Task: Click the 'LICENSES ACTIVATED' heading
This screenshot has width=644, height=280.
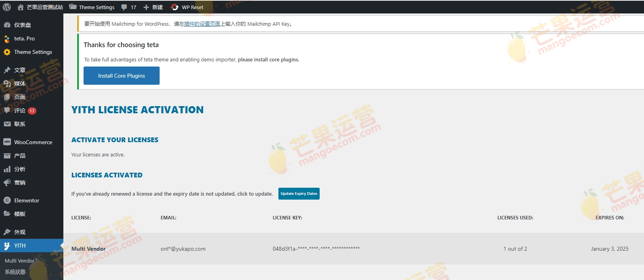Action: (107, 175)
